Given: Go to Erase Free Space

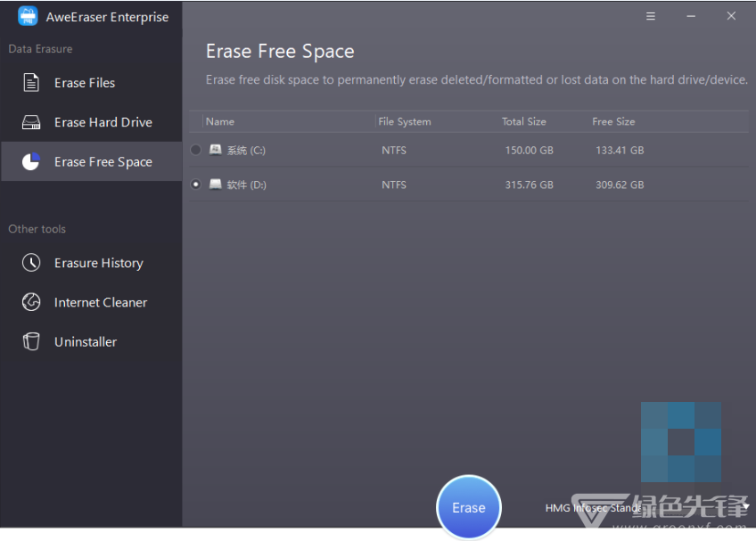Looking at the screenshot, I should [92, 161].
